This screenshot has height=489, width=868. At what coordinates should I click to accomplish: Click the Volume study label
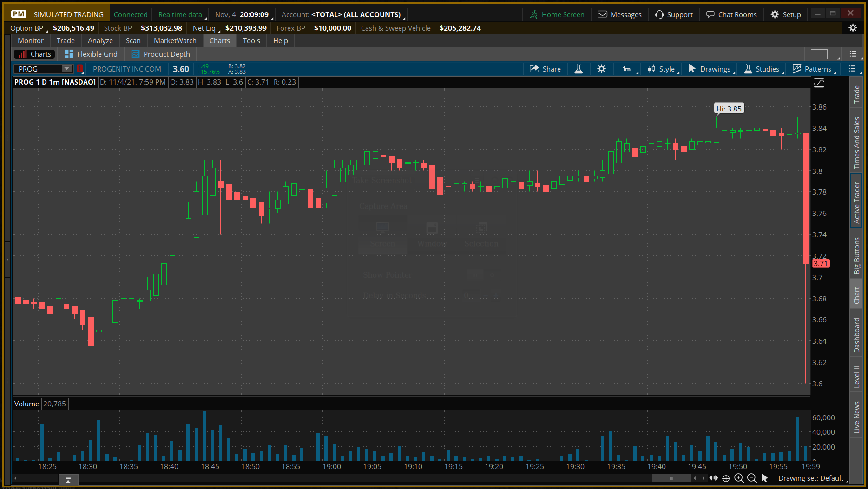[26, 404]
